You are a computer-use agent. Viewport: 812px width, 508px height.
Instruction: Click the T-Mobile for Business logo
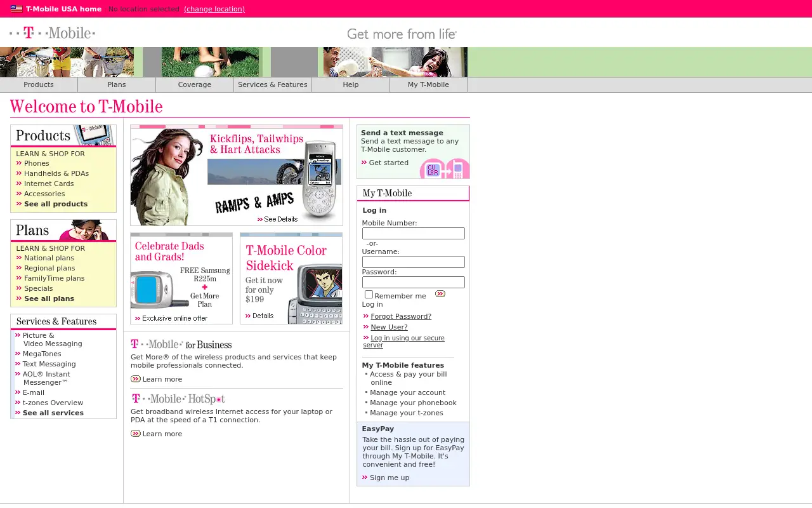click(x=181, y=344)
